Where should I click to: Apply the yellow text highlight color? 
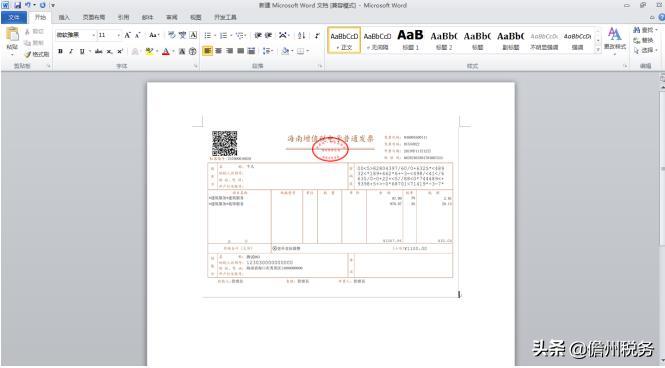(x=149, y=51)
